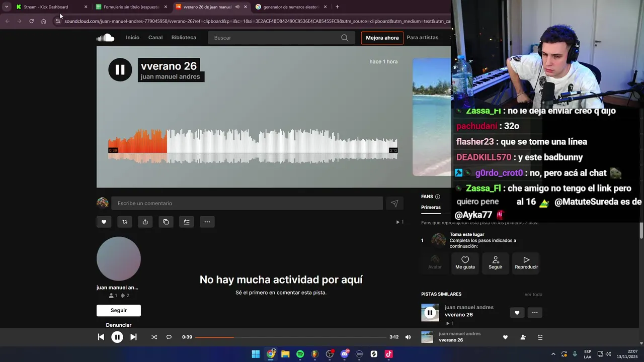This screenshot has height=362, width=644.
Task: Follow the artist from the bottom player bar icon
Action: (x=523, y=337)
